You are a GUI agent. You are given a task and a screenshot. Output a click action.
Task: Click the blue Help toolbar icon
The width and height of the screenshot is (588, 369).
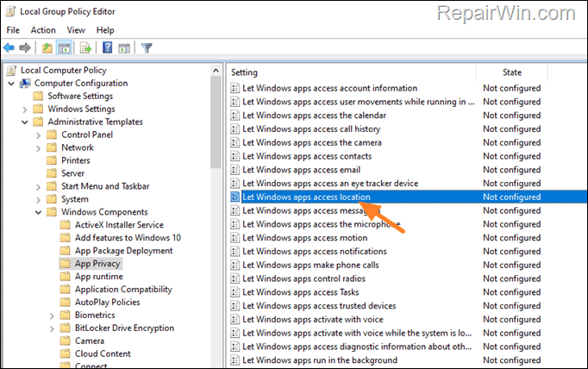tap(107, 47)
